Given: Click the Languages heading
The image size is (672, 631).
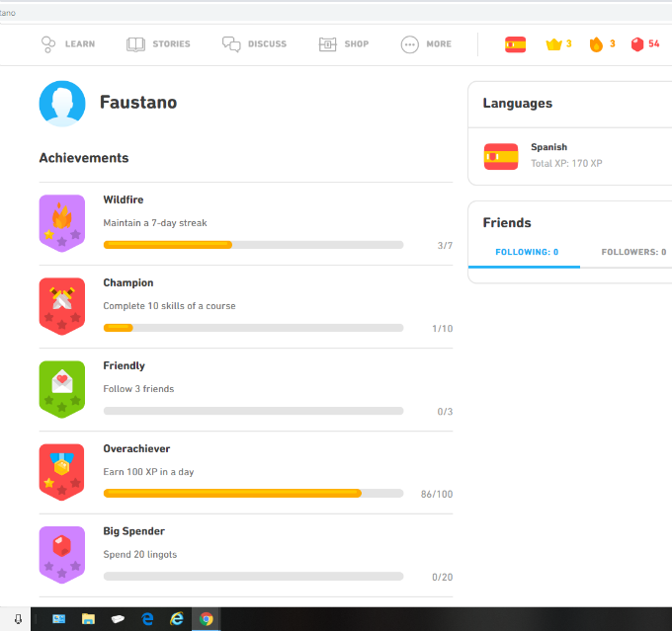Looking at the screenshot, I should [517, 104].
